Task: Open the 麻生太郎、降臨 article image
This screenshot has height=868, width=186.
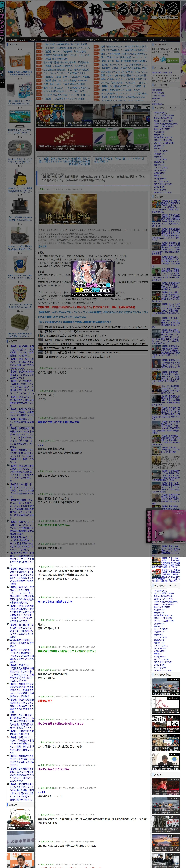Action: click(x=68, y=209)
